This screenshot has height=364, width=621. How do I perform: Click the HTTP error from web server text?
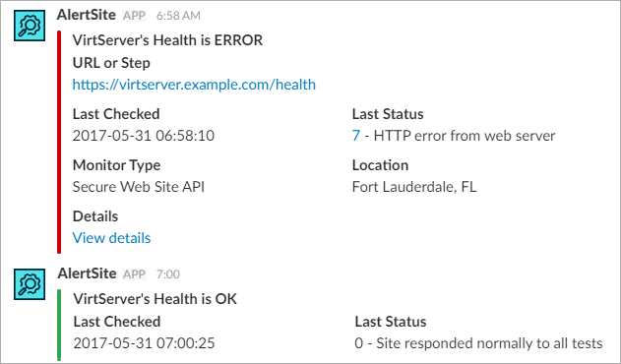coord(465,136)
